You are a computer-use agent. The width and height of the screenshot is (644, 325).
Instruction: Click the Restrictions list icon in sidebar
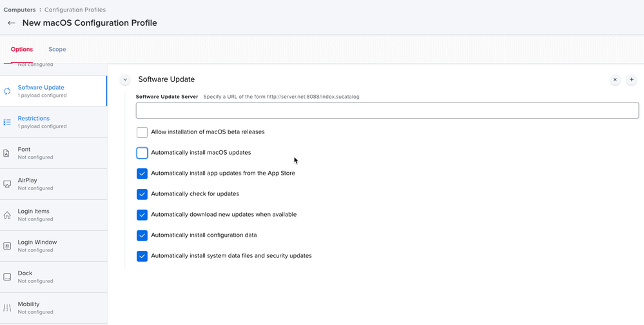tap(7, 122)
